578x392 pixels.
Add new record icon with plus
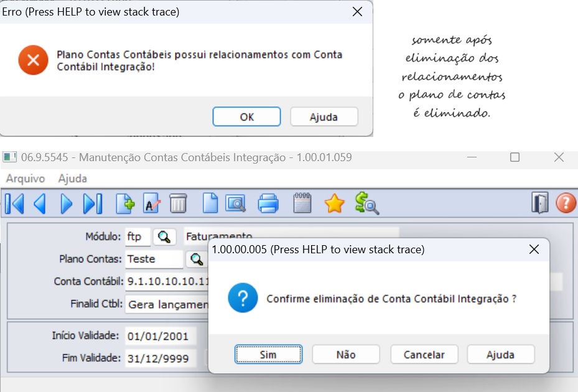click(125, 203)
